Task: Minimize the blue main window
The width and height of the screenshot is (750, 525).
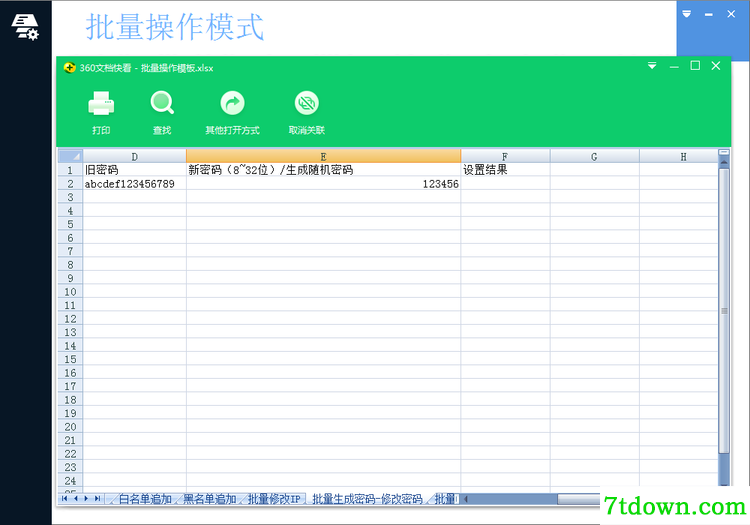Action: [709, 14]
